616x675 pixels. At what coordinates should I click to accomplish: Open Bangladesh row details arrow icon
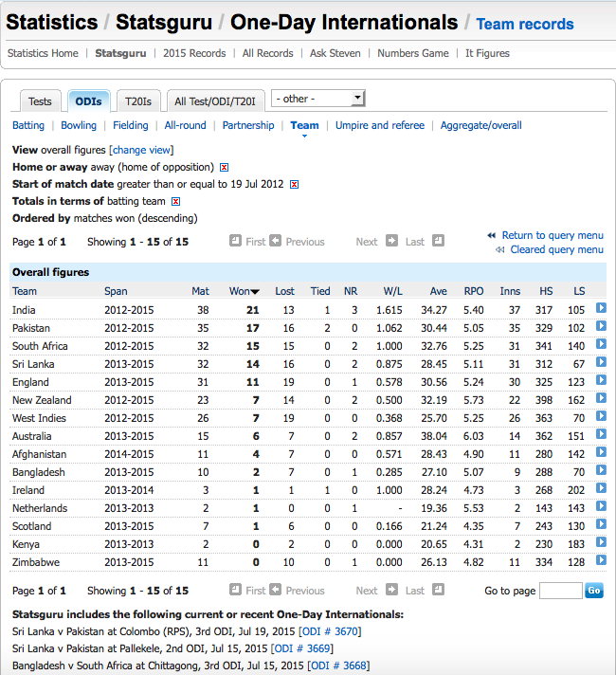click(x=601, y=470)
